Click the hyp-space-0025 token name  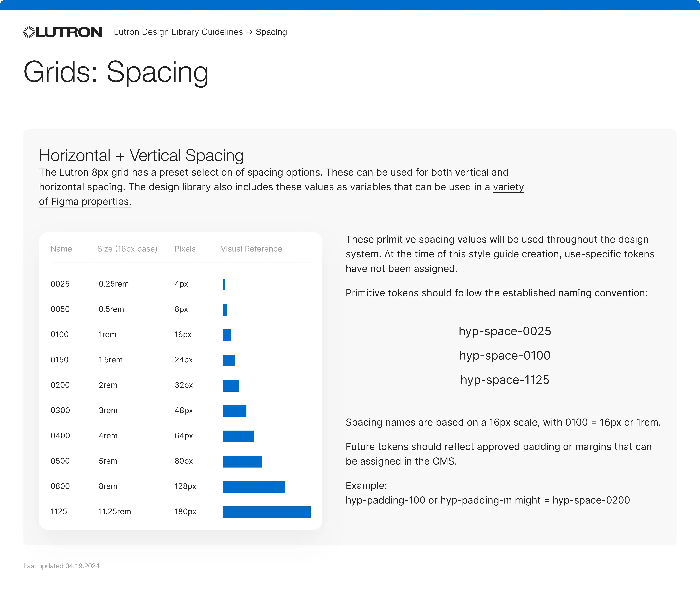505,331
